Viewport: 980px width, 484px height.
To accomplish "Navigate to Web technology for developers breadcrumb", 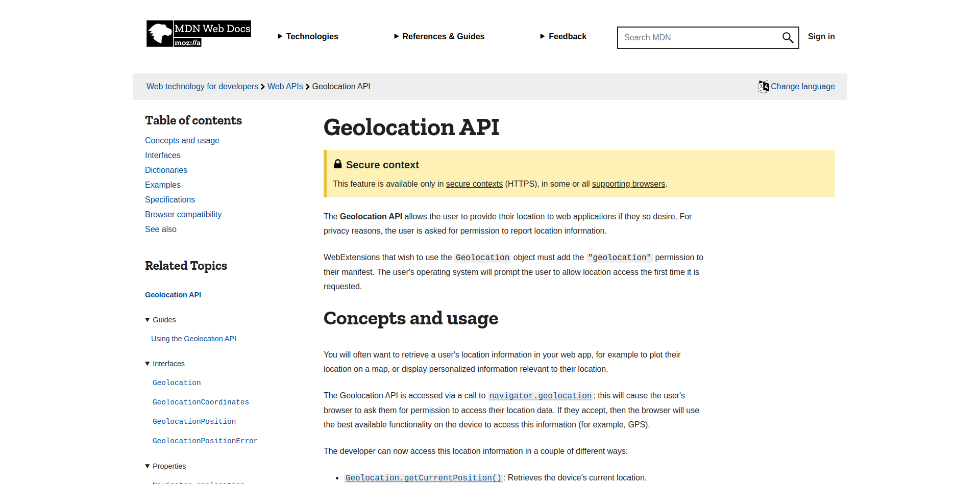I will coord(202,86).
